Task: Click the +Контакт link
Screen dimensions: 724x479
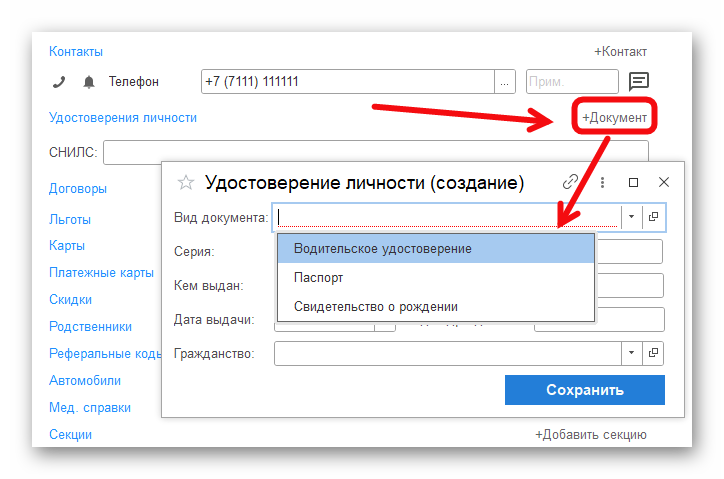Action: click(620, 52)
